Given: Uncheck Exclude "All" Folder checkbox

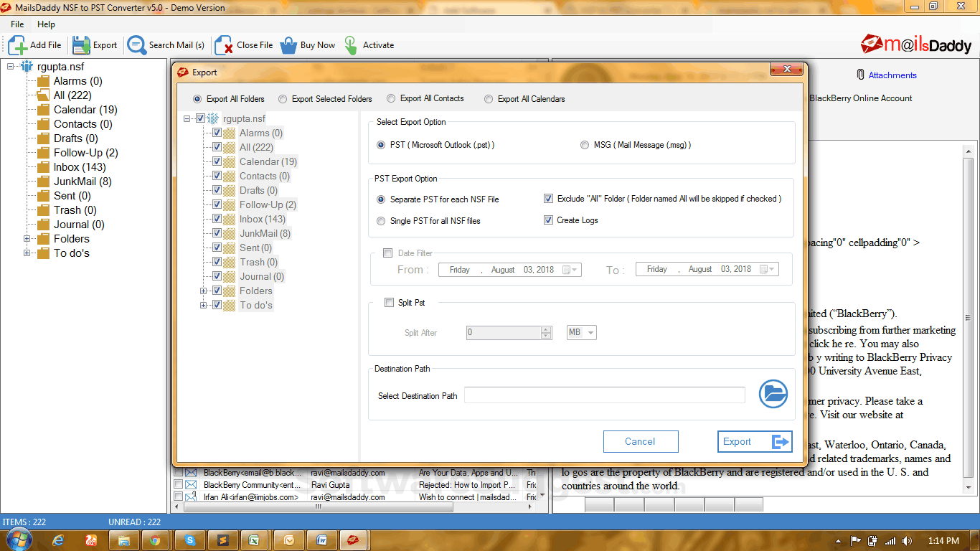Looking at the screenshot, I should click(x=548, y=199).
